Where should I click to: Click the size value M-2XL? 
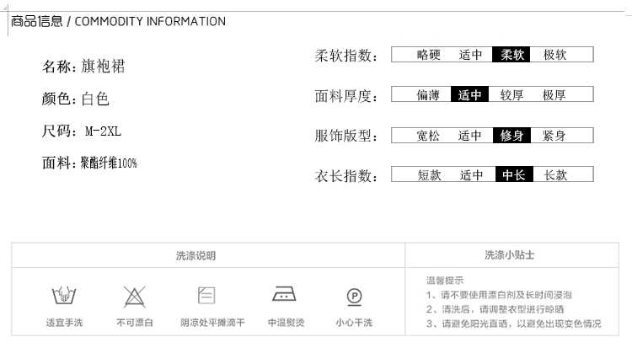(103, 131)
